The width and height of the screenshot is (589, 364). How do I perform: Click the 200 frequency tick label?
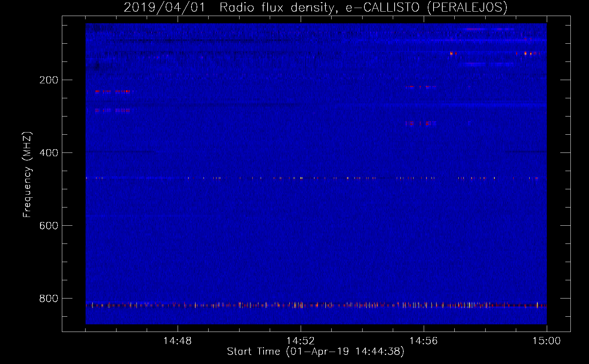tap(49, 80)
